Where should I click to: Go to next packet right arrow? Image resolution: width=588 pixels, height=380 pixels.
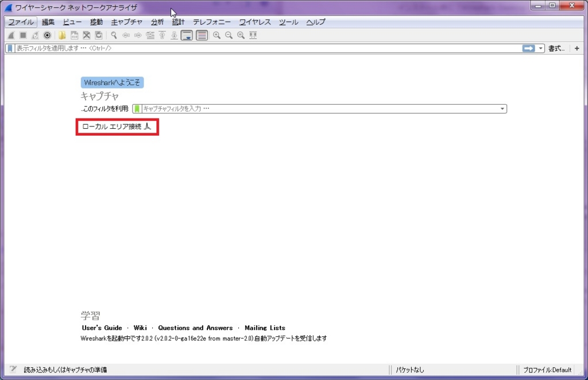(x=138, y=35)
